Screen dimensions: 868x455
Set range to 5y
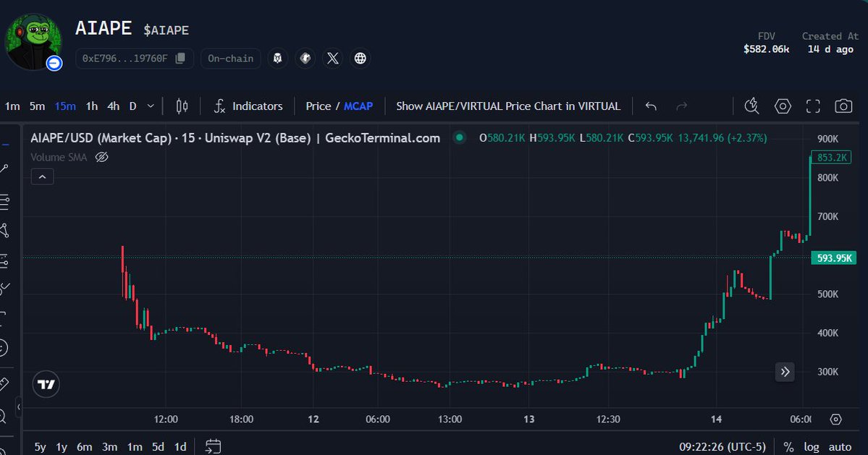click(x=41, y=447)
